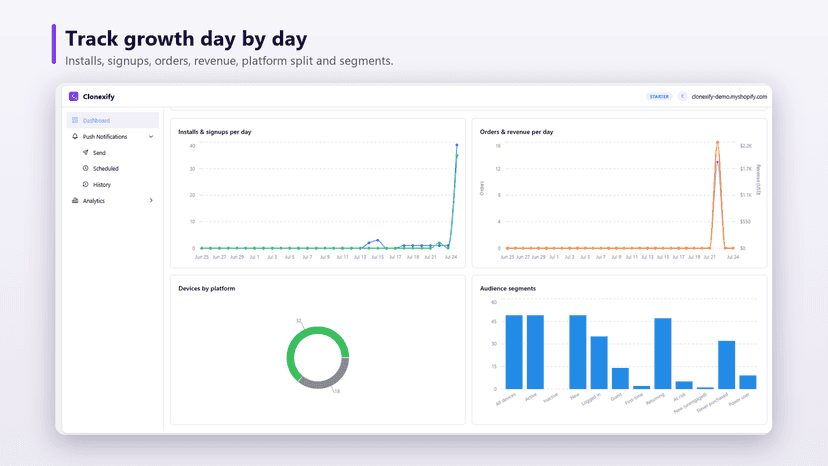Viewport: 828px width, 466px height.
Task: Click 'Audience segments' title
Action: point(507,288)
